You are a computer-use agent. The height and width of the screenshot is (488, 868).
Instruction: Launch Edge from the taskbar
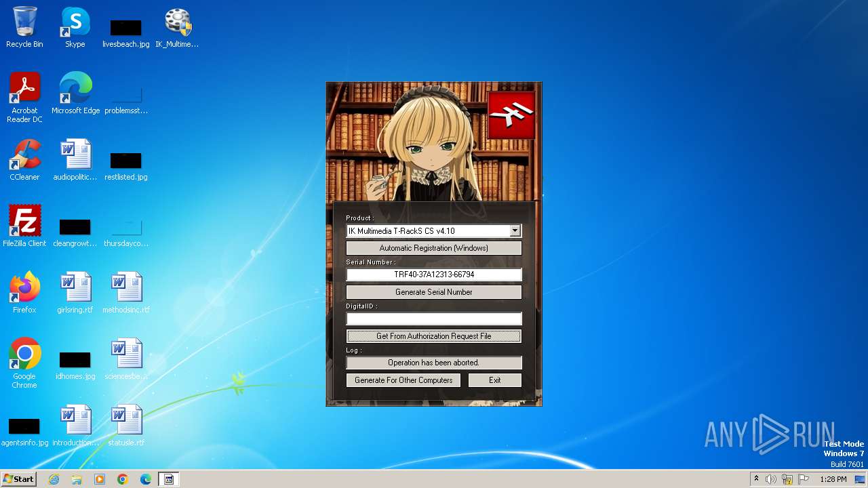(x=146, y=479)
